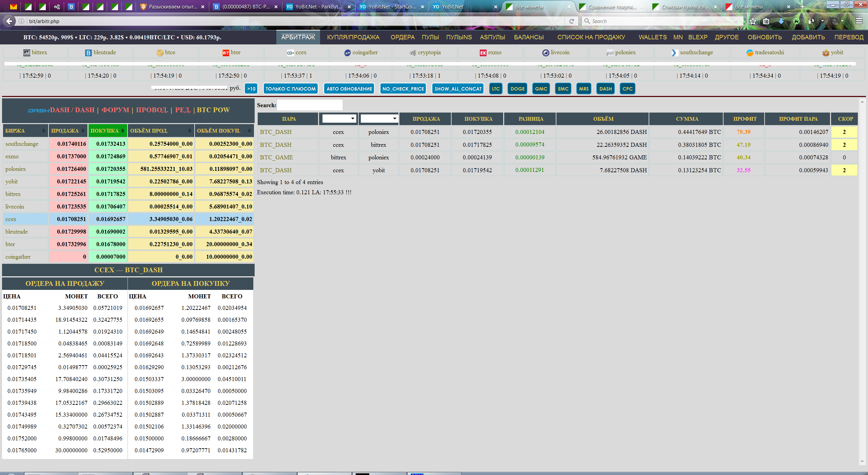Sort left table by ПОКУПКА arrows
Screen dimensions: 868x475
(123, 131)
